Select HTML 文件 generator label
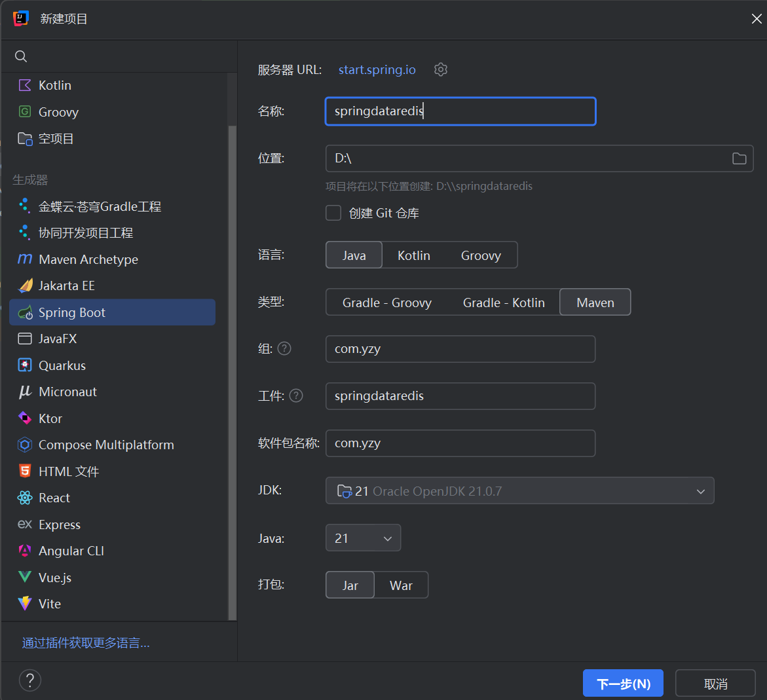Screen dimensions: 767x700 69,471
